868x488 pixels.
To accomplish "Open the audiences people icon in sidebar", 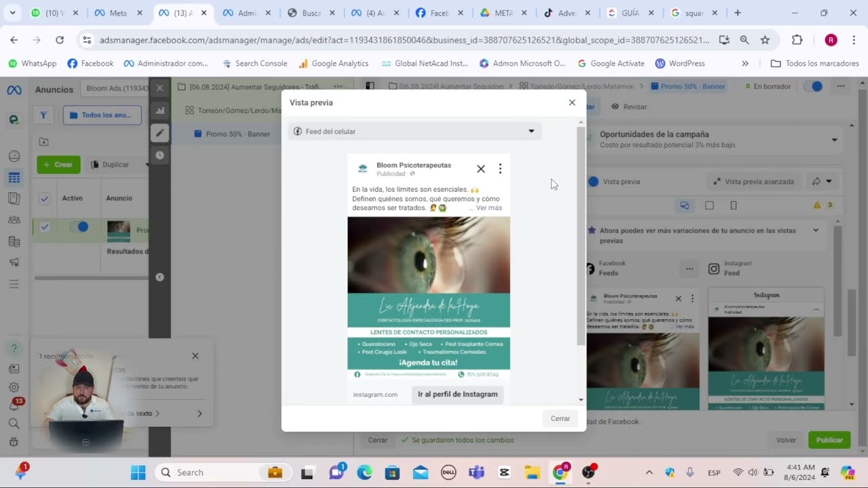I will coord(14,220).
